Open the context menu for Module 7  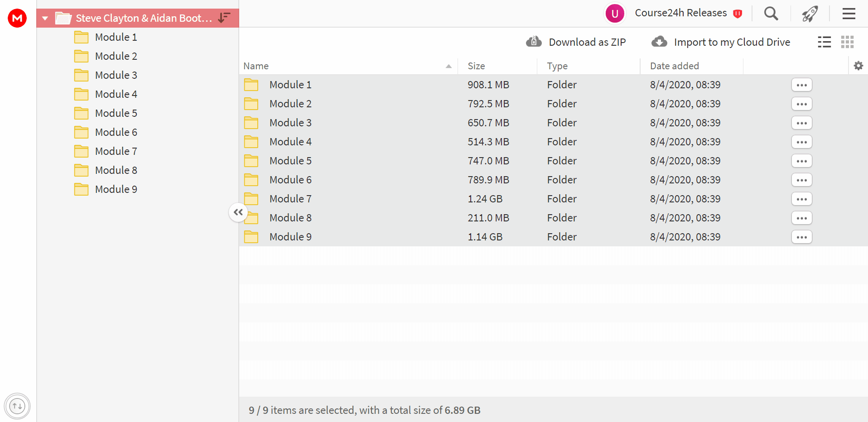click(x=802, y=199)
